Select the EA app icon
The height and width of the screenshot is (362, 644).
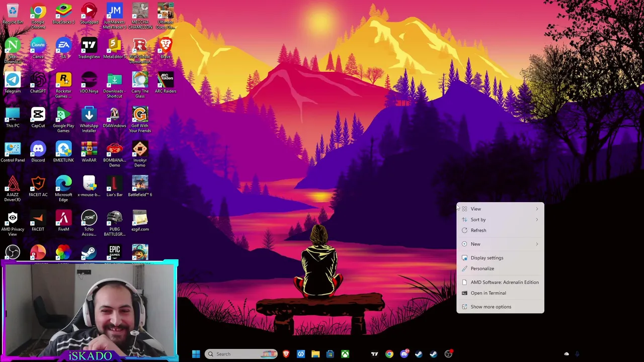[x=63, y=49]
